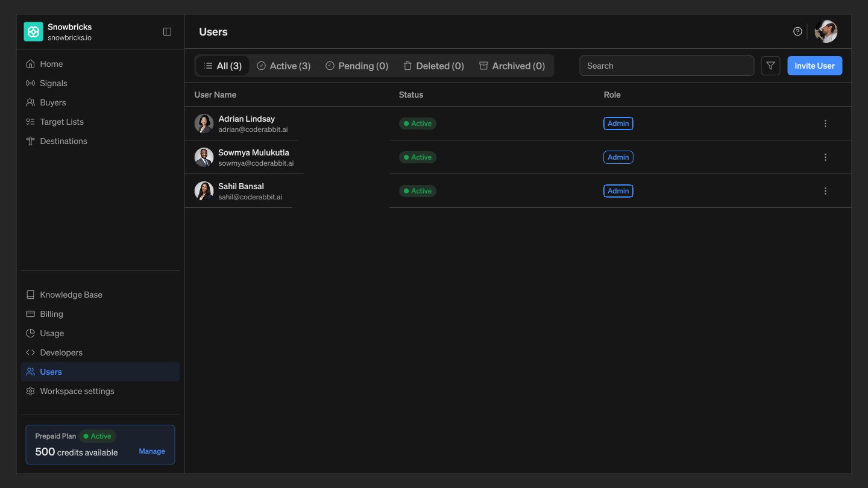Open Signals in the sidebar
868x488 pixels.
coord(100,83)
